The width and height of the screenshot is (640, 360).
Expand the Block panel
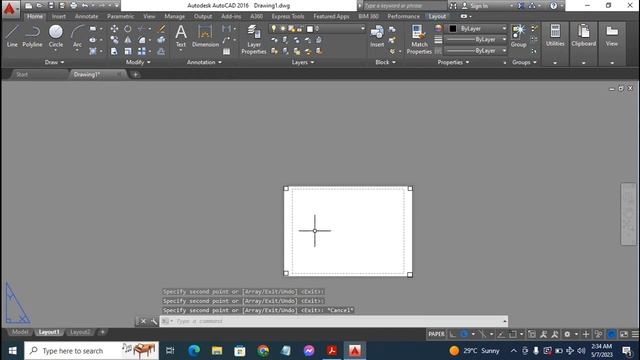[x=385, y=62]
